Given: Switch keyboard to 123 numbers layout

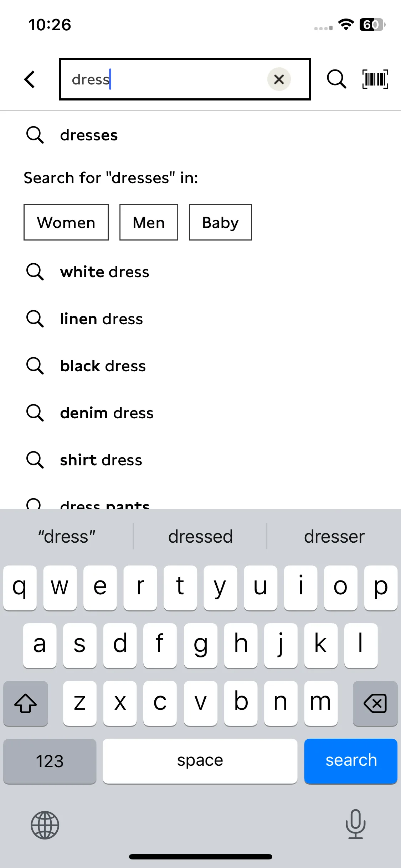Looking at the screenshot, I should point(50,761).
